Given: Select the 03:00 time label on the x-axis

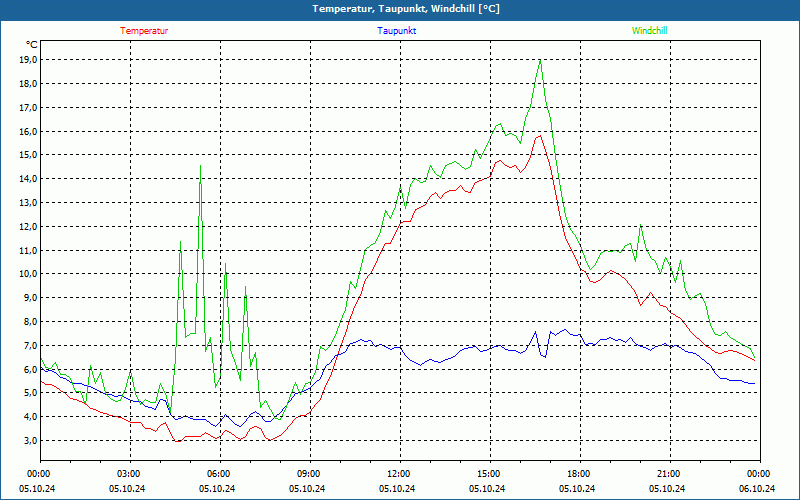Looking at the screenshot, I should click(x=128, y=474).
